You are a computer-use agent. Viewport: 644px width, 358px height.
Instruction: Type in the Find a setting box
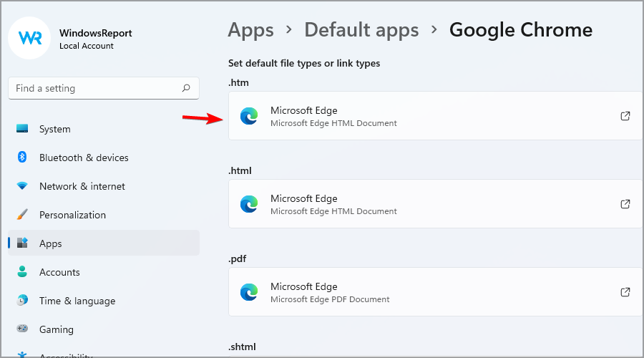pos(97,89)
